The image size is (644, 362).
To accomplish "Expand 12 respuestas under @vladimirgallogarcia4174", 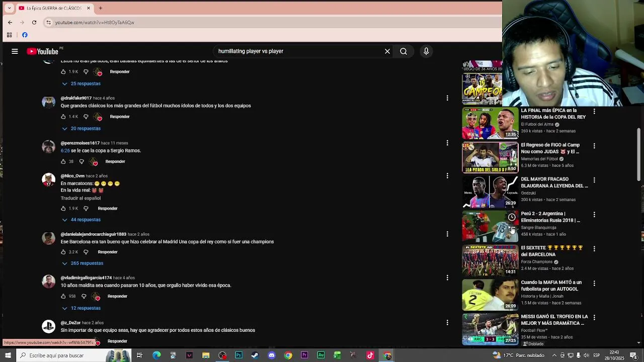I will coord(82,308).
